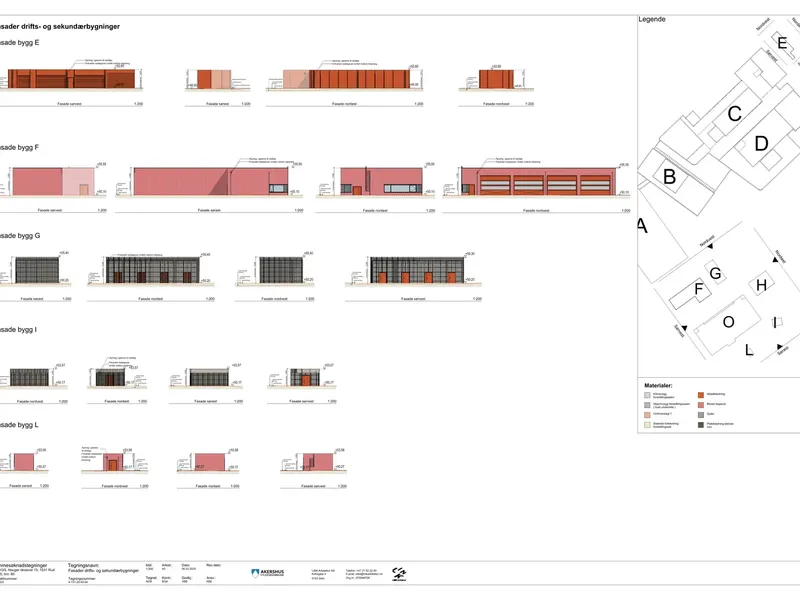Viewport: 800px width, 600px height.
Task: Click building letter G on site map
Action: (715, 273)
